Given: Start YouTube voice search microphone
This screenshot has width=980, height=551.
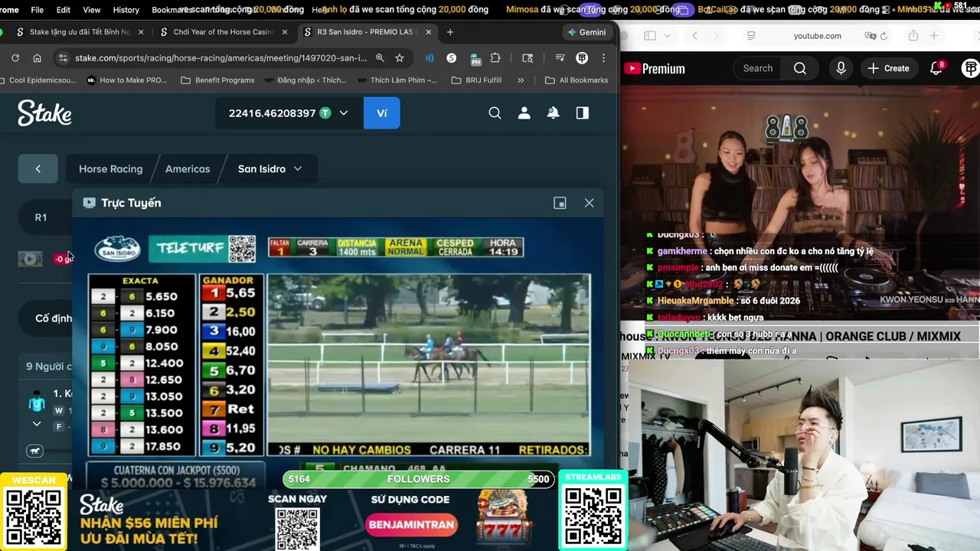Looking at the screenshot, I should click(x=841, y=68).
